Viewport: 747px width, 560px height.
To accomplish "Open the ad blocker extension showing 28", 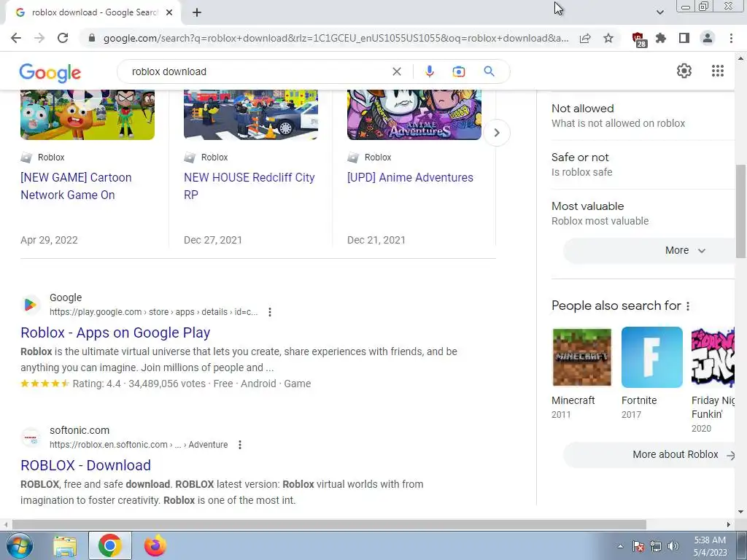I will click(638, 39).
